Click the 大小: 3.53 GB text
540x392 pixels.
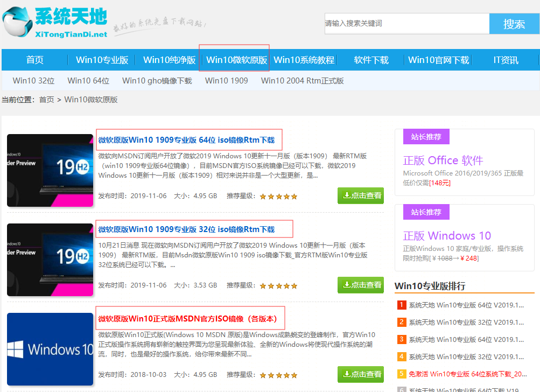tap(195, 285)
